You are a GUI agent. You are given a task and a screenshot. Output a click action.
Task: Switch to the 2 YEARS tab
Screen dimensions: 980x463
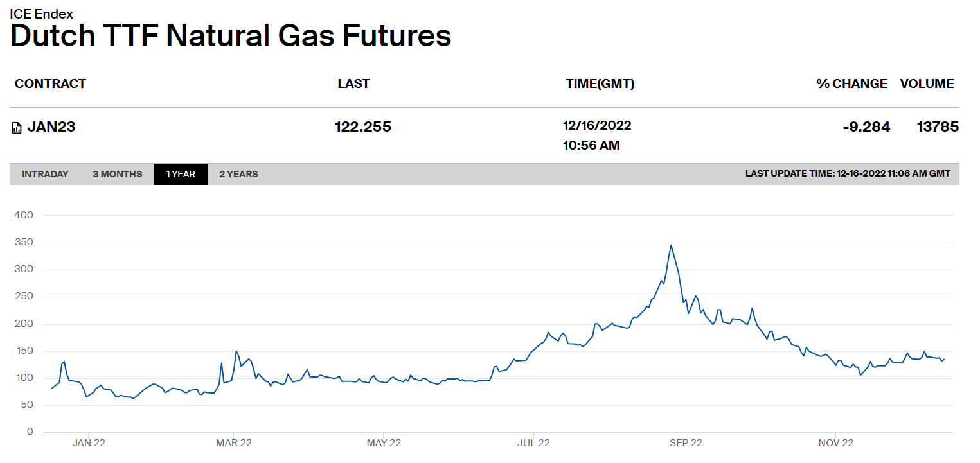point(238,174)
